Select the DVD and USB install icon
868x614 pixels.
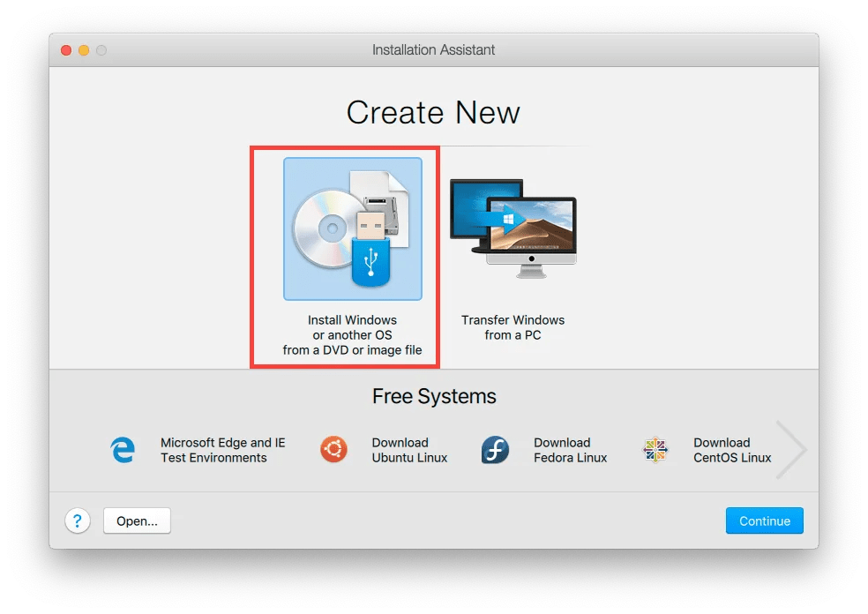pos(353,228)
